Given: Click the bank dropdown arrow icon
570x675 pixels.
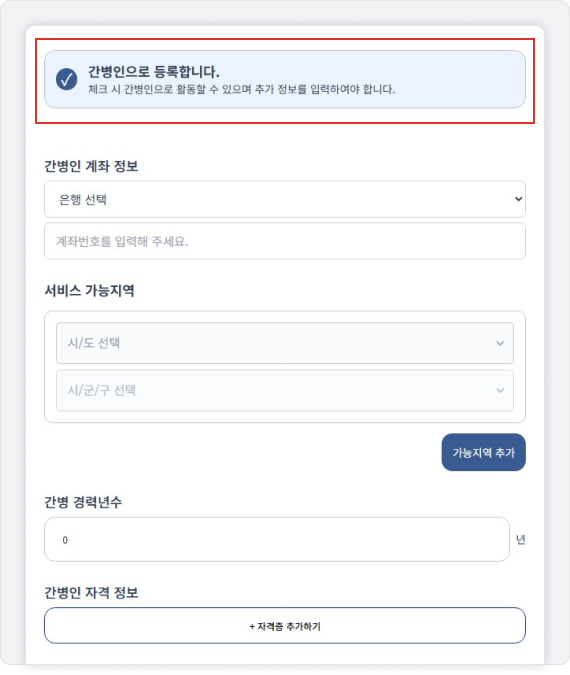Looking at the screenshot, I should point(518,199).
